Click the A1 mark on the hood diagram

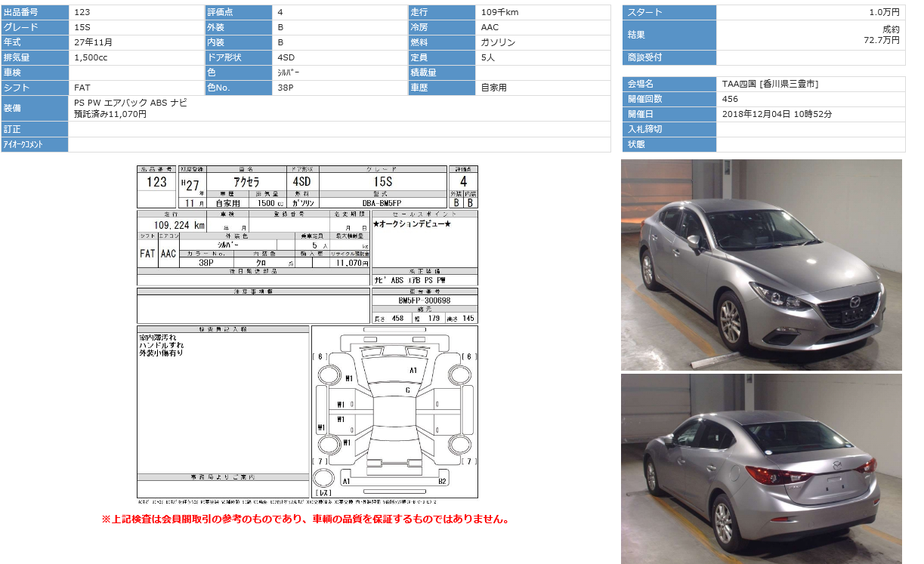coord(413,371)
